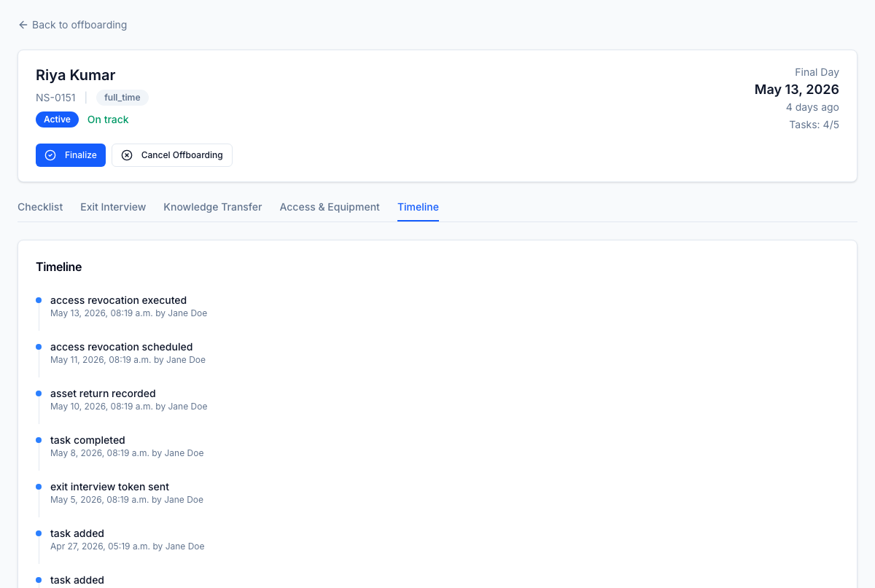Click the 4 days ago text
Viewport: 875px width, 588px height.
(x=812, y=107)
